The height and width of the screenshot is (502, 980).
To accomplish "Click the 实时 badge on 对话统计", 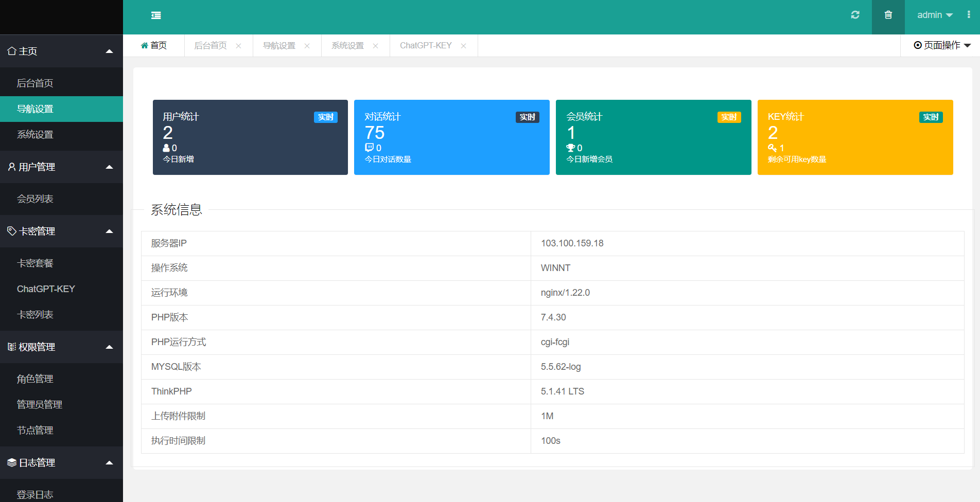I will point(528,117).
